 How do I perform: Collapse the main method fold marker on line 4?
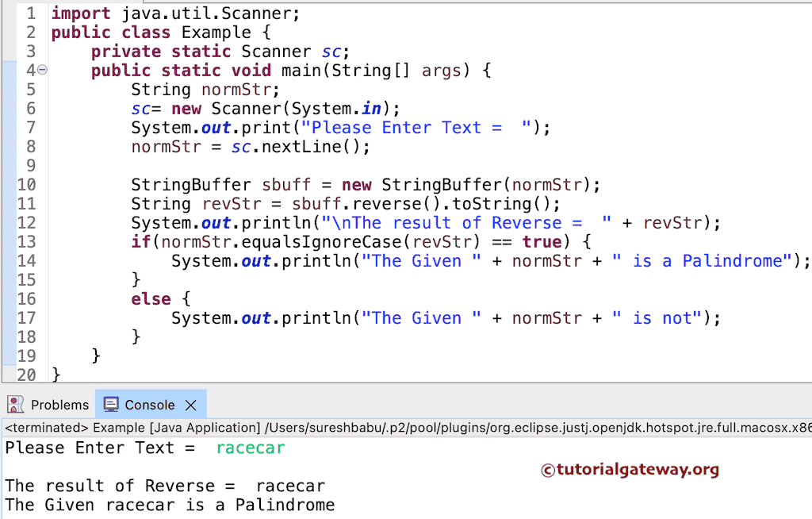tap(43, 70)
